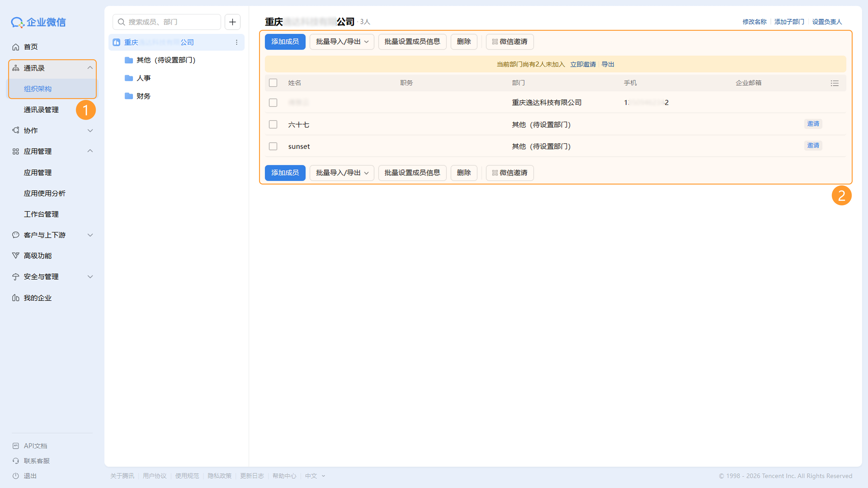
Task: Click the top 添加成员 button
Action: 285,42
